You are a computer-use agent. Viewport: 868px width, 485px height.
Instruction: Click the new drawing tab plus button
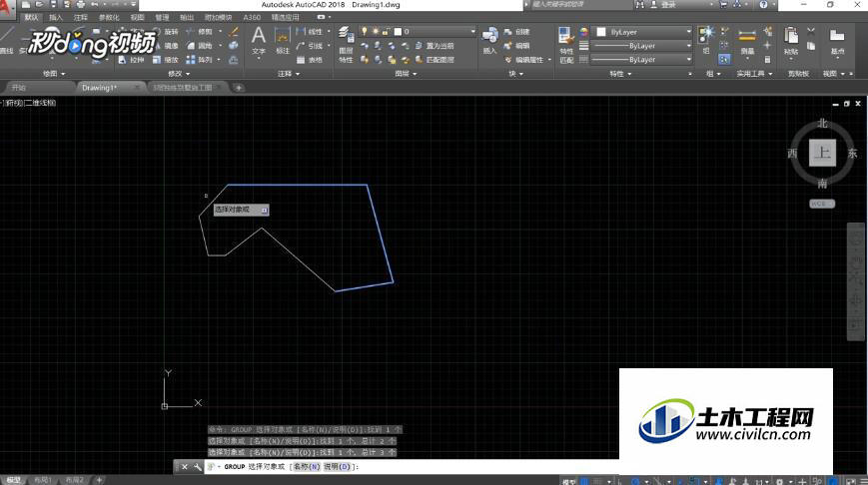click(239, 88)
